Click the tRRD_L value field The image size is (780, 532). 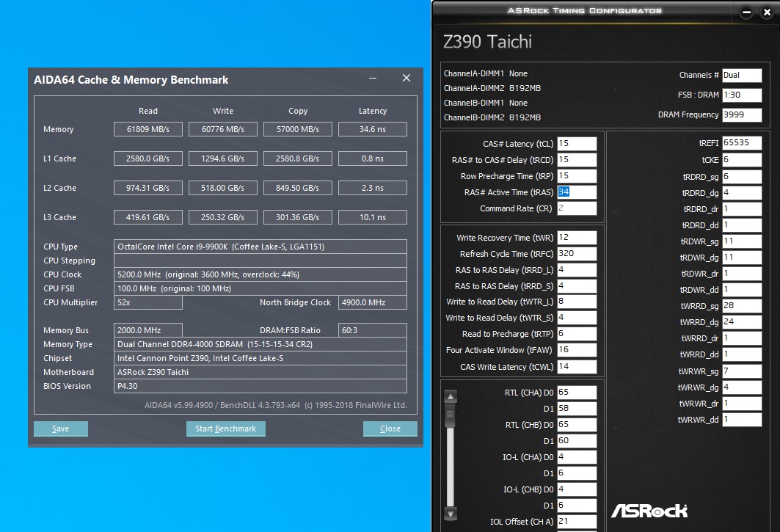tap(577, 270)
